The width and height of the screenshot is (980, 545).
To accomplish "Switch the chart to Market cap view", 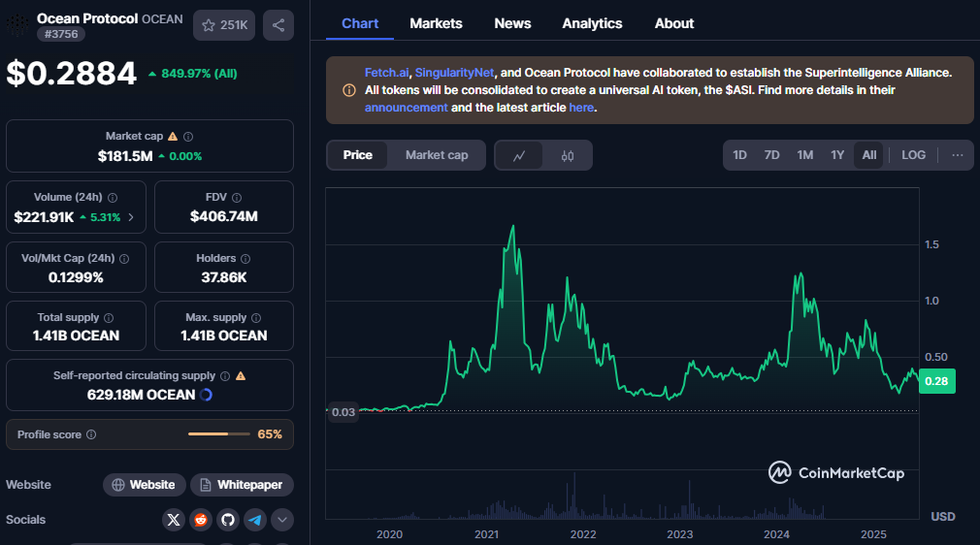I will 437,155.
